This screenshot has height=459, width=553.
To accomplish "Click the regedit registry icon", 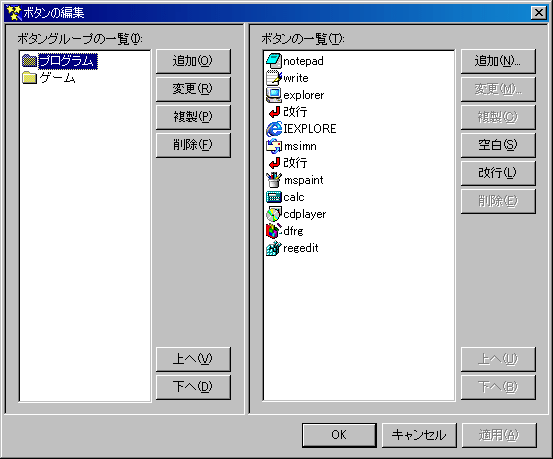I will tap(274, 248).
